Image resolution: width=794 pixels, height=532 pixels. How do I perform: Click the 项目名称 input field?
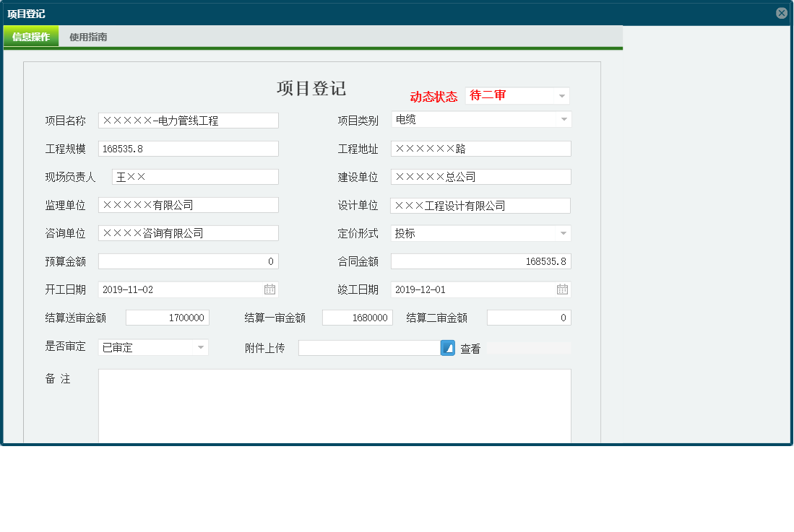[x=188, y=120]
